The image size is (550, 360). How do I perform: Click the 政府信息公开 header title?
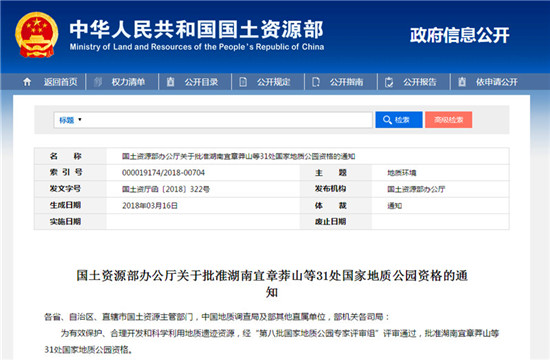point(460,35)
